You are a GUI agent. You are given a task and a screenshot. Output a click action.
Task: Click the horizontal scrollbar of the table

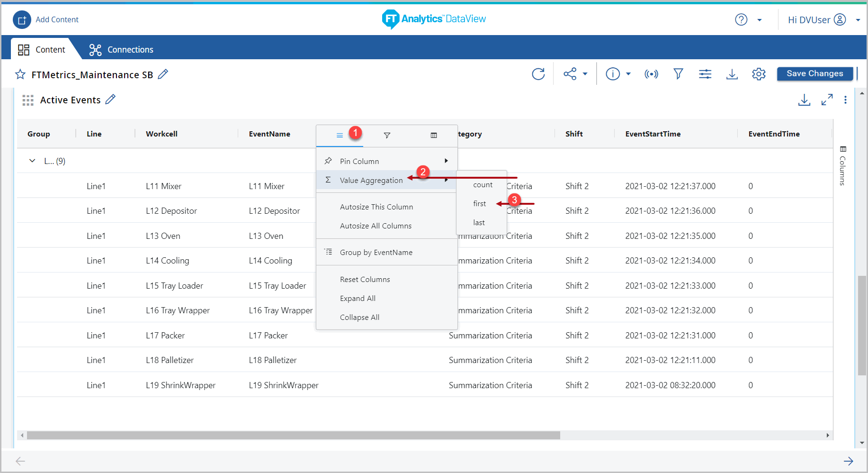point(294,435)
